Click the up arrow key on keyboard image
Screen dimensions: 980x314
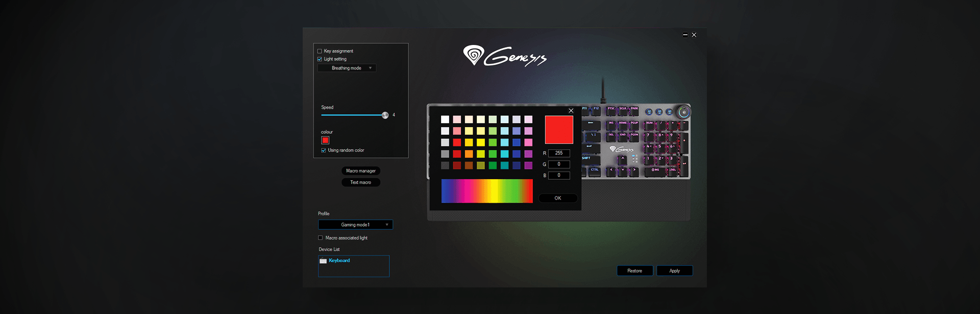pos(623,160)
